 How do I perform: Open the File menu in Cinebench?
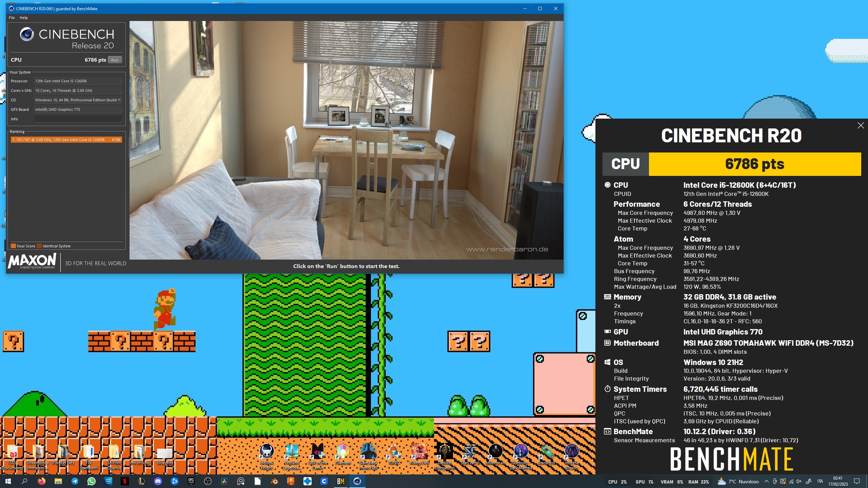(12, 18)
